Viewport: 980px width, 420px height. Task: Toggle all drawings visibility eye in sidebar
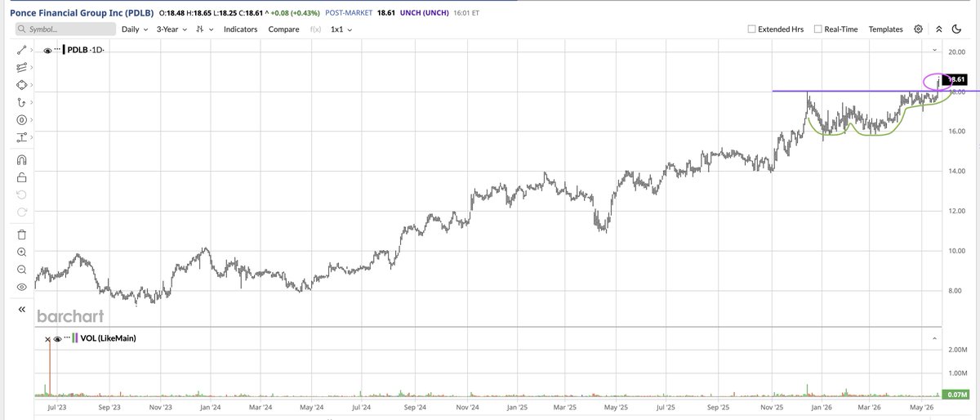point(21,288)
